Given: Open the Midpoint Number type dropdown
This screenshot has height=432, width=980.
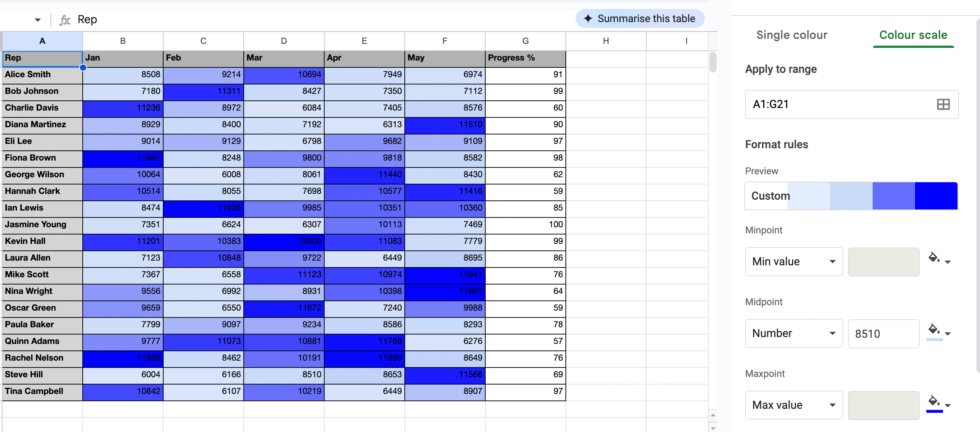Looking at the screenshot, I should tap(793, 333).
